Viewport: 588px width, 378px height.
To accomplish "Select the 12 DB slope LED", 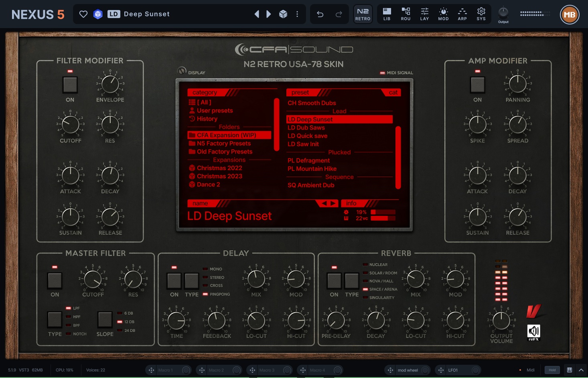I will click(120, 322).
